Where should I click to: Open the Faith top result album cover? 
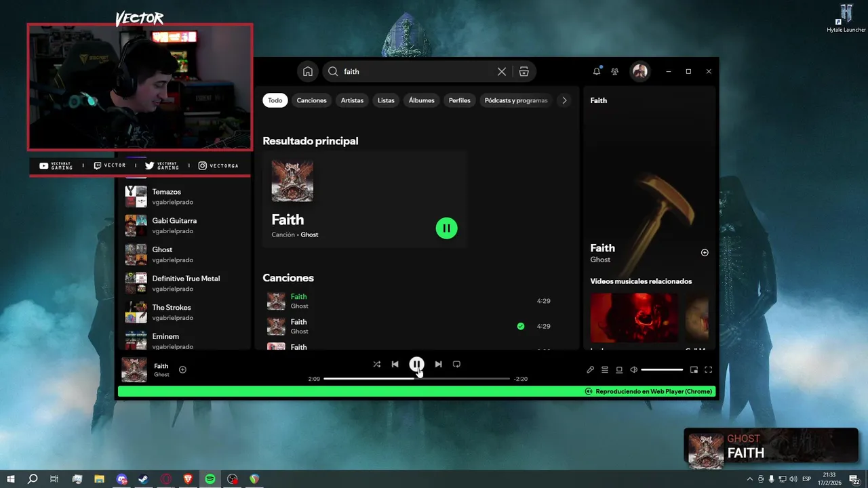point(292,181)
